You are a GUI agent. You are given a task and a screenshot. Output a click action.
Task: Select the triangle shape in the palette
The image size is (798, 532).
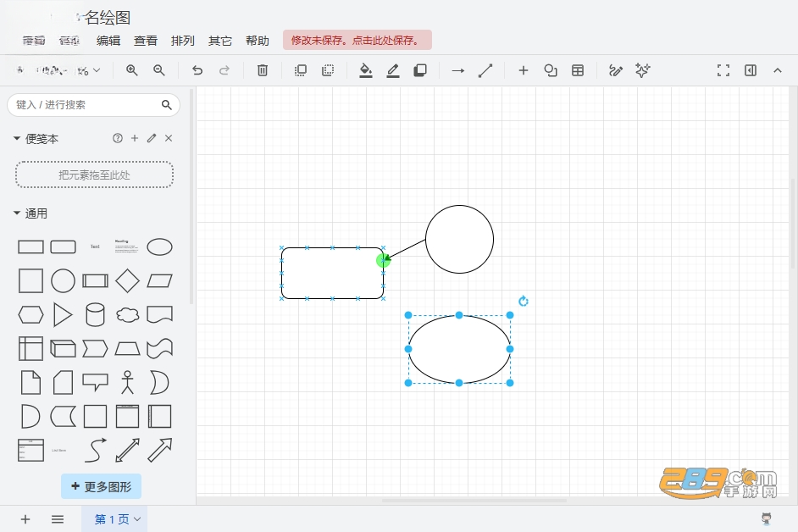coord(63,314)
